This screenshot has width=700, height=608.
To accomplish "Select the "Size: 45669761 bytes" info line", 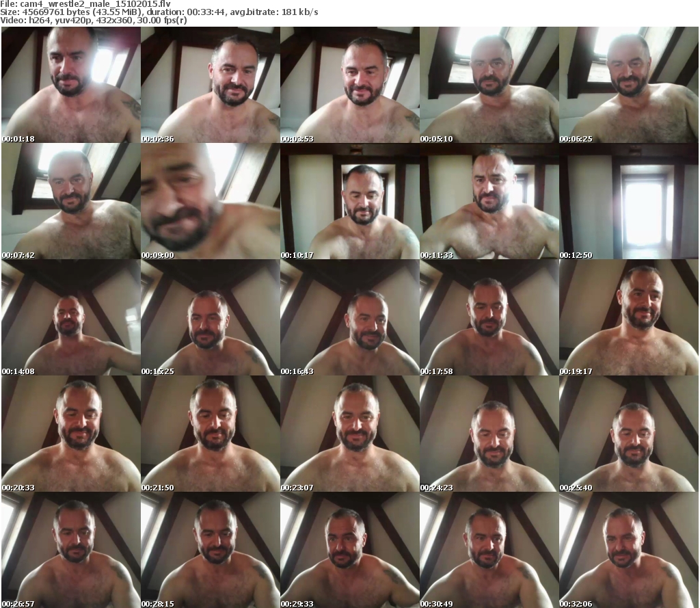I will click(x=159, y=12).
